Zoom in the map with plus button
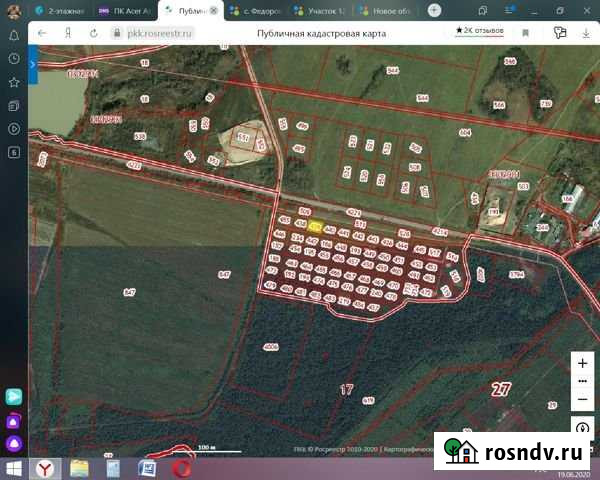The width and height of the screenshot is (600, 480). point(582,363)
